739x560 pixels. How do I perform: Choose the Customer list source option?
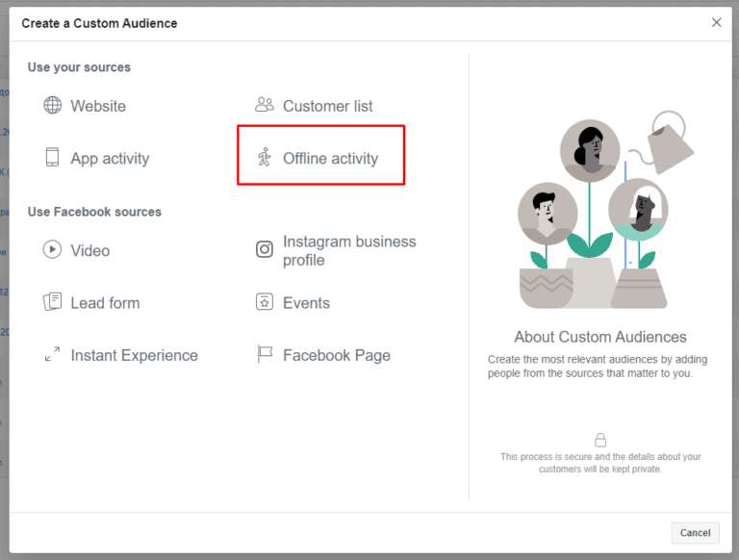pyautogui.click(x=327, y=106)
